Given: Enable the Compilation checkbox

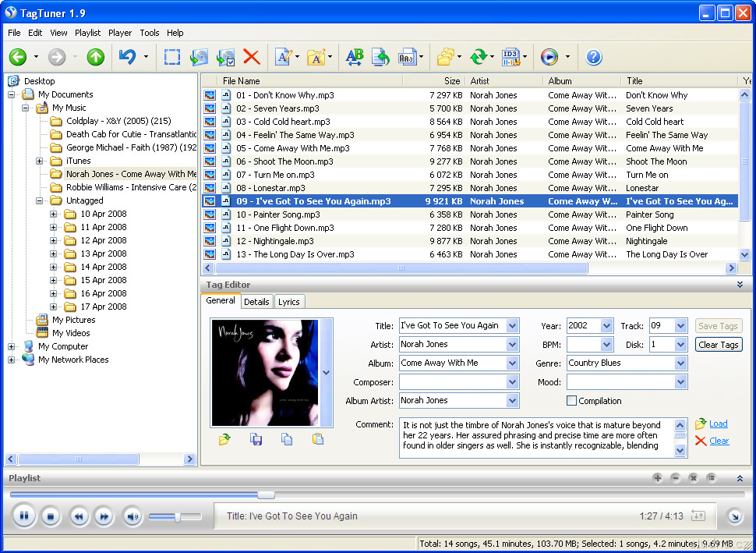Looking at the screenshot, I should pos(571,401).
